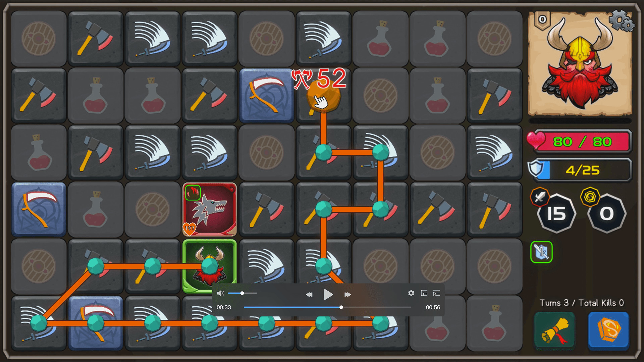
Task: Toggle picture-in-picture mode in player
Action: pyautogui.click(x=424, y=293)
